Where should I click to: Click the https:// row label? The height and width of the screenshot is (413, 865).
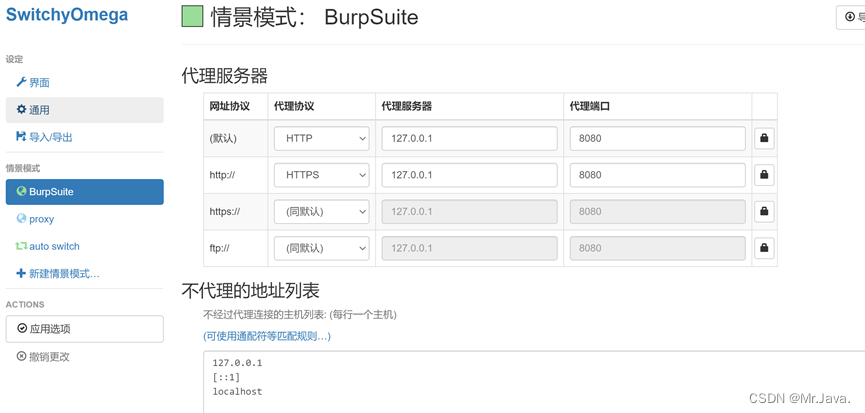tap(225, 211)
